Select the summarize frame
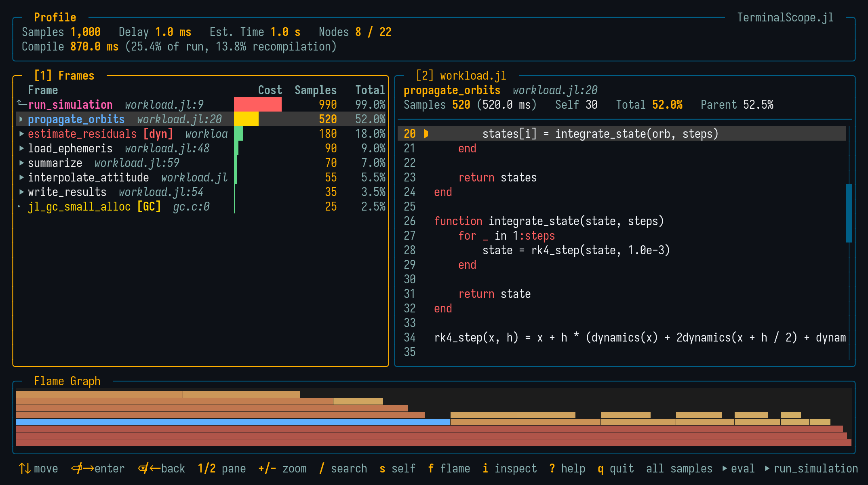The image size is (868, 485). coord(55,163)
